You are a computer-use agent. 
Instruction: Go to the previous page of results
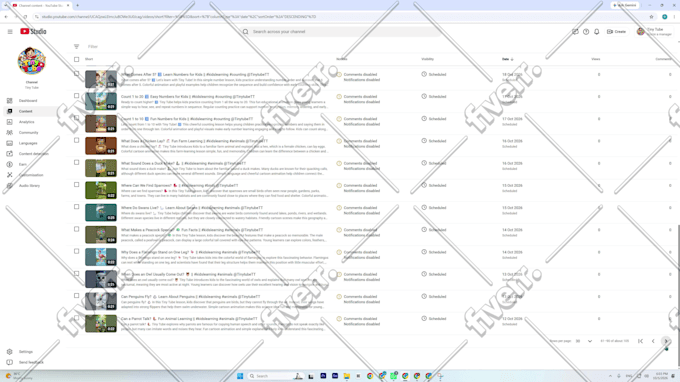(653, 341)
